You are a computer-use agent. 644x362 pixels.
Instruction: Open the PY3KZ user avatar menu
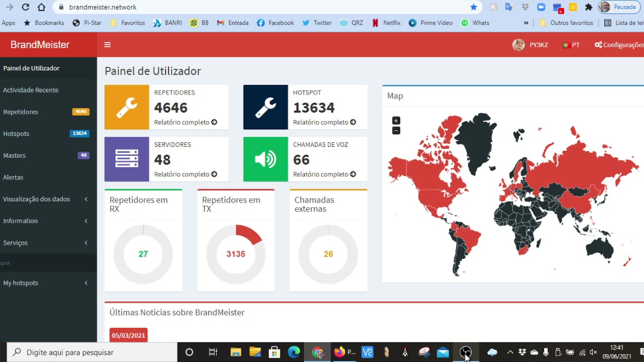click(x=530, y=45)
